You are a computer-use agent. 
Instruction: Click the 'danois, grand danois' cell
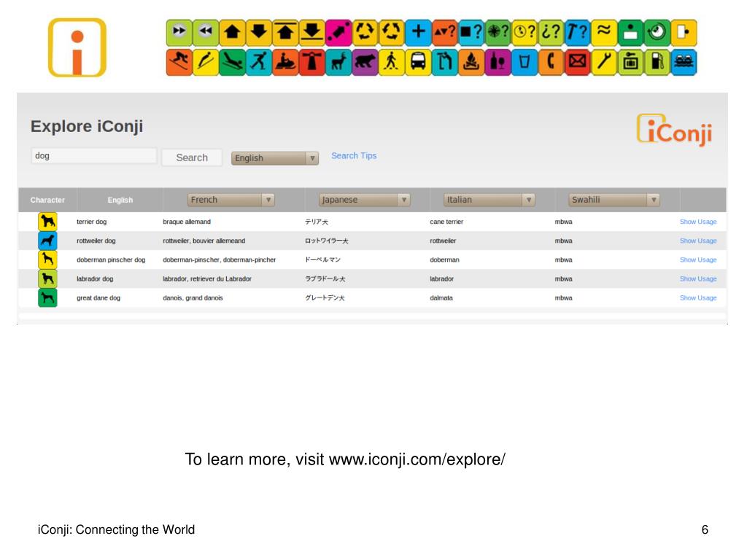pos(193,297)
